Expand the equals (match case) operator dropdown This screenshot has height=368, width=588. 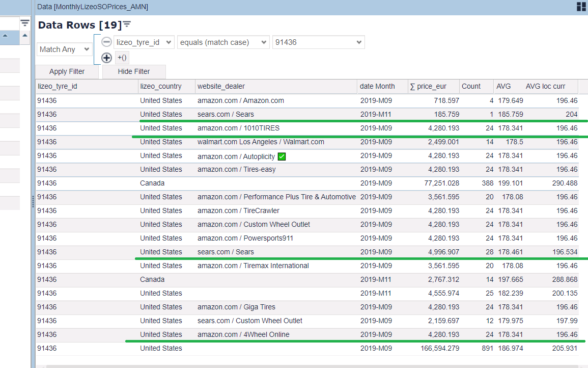tap(223, 42)
